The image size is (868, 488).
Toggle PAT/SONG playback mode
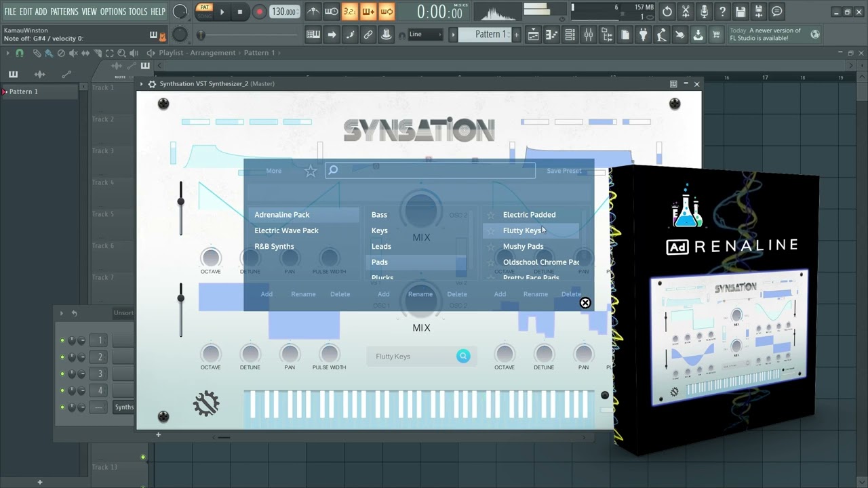pyautogui.click(x=203, y=12)
